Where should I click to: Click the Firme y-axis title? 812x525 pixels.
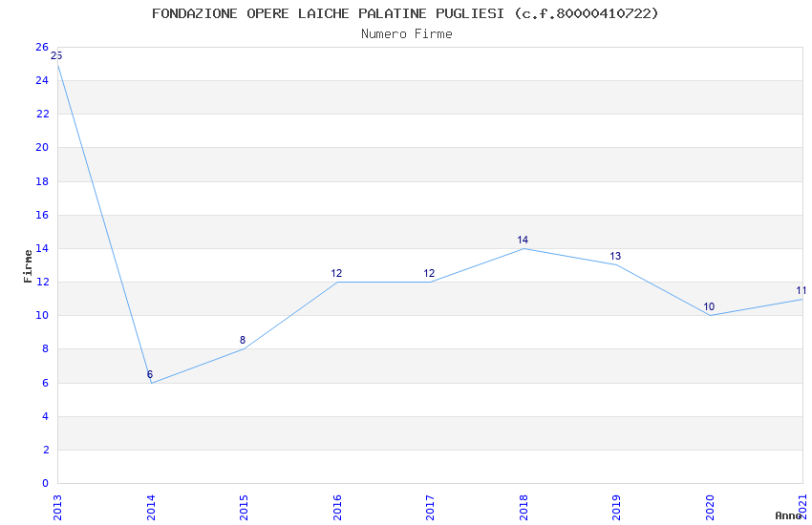28,266
